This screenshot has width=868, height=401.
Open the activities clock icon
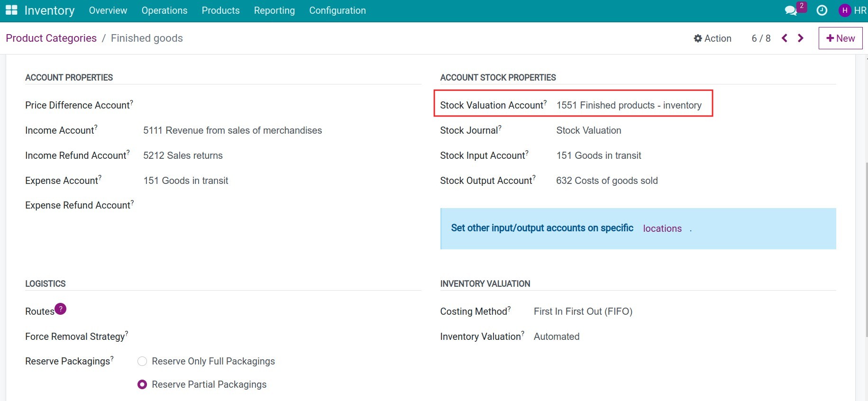click(x=822, y=10)
